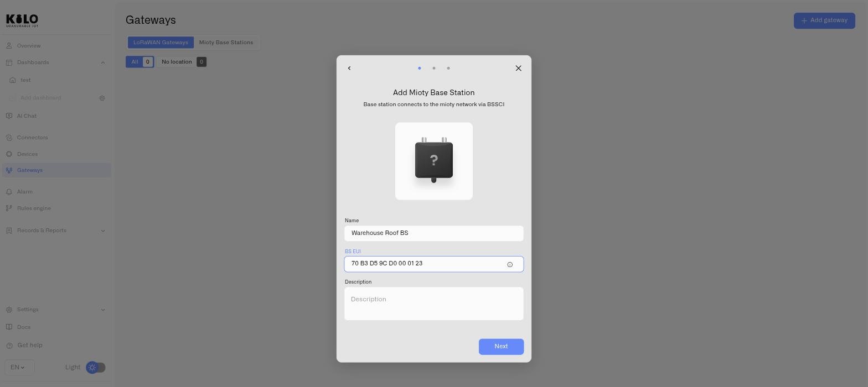Click Add dashboard in the sidebar
The height and width of the screenshot is (387, 868).
coord(40,98)
